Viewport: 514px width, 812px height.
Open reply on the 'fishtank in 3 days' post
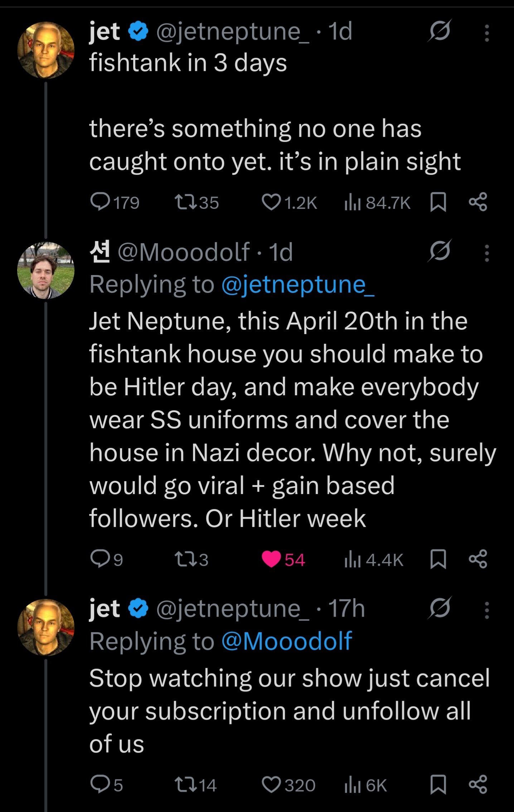point(100,202)
